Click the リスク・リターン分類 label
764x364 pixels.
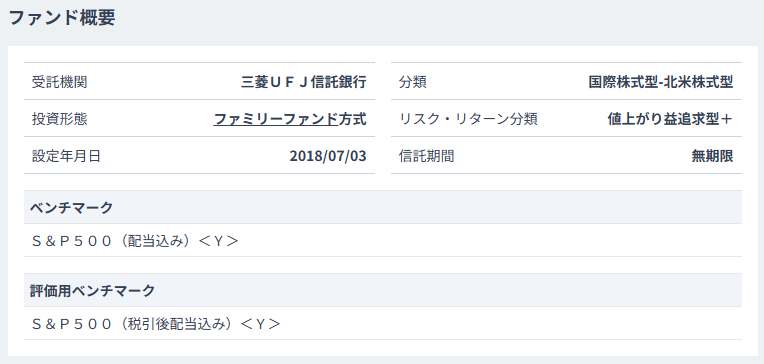468,119
